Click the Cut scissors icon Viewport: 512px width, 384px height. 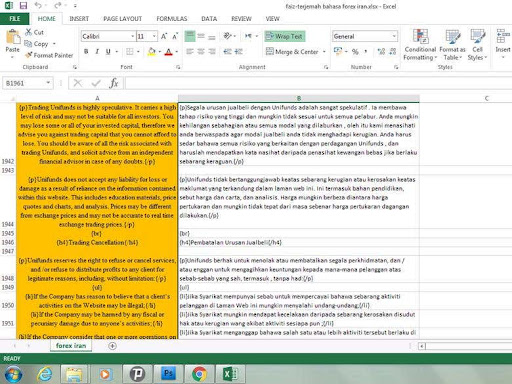(29, 32)
